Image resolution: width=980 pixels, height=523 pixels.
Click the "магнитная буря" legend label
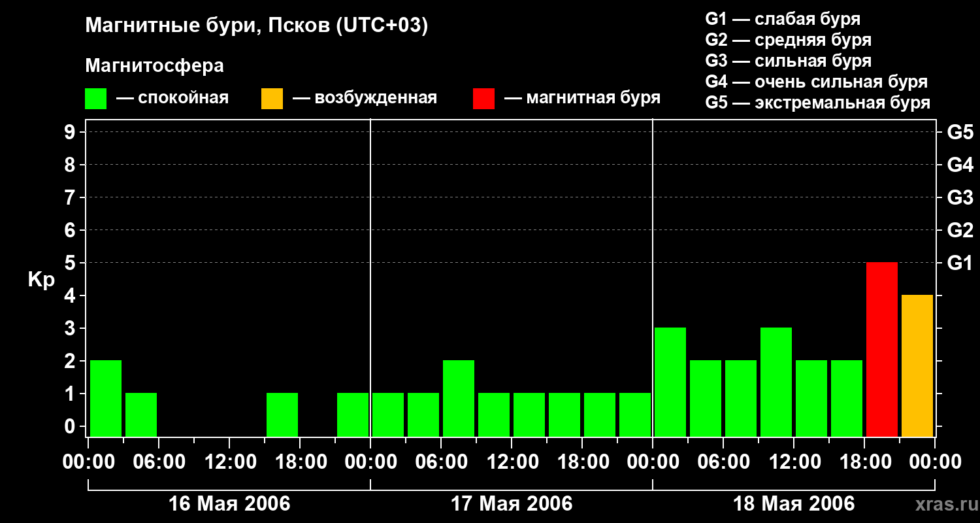[x=593, y=98]
